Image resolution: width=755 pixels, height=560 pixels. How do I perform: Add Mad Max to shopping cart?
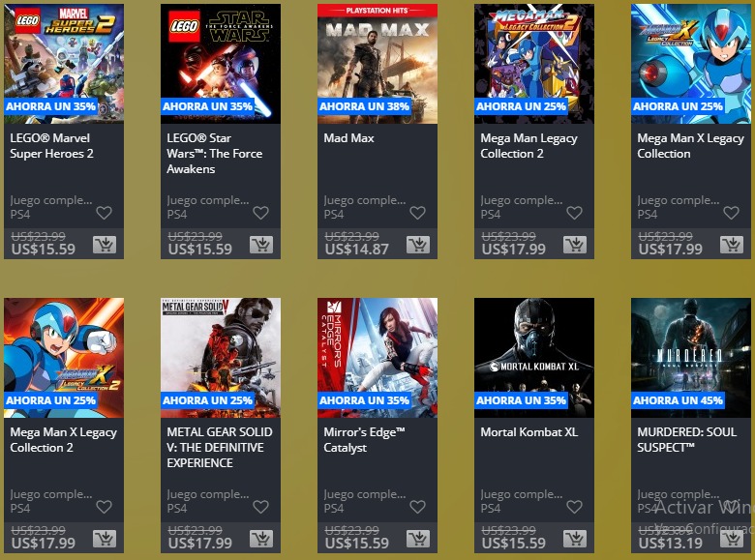point(418,245)
